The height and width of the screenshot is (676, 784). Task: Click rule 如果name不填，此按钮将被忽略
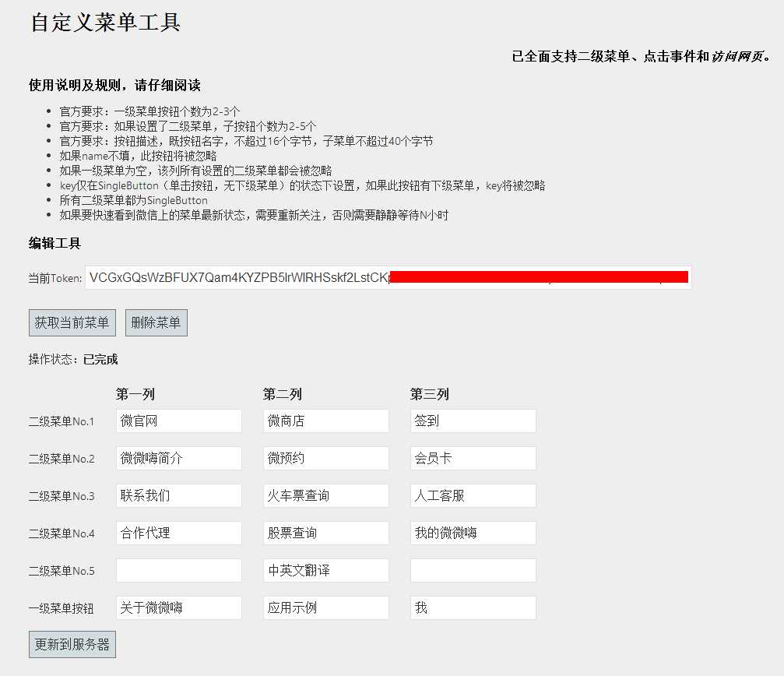pyautogui.click(x=138, y=156)
